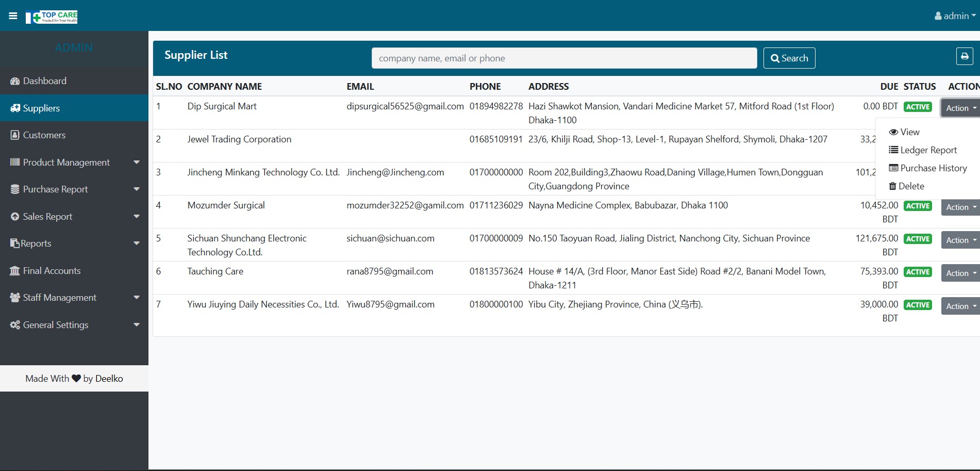Click the Final Accounts bank icon
The image size is (980, 471).
[x=15, y=271]
